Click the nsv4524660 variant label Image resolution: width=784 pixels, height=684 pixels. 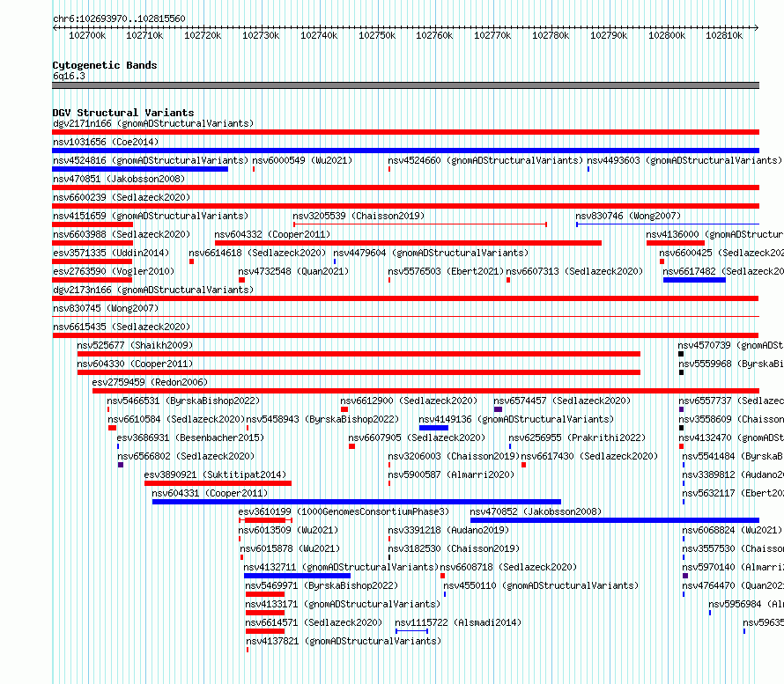tap(485, 160)
